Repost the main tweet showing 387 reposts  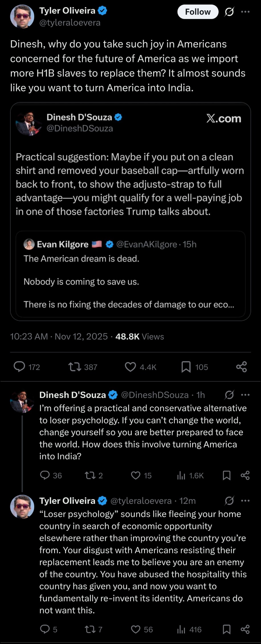(x=75, y=367)
